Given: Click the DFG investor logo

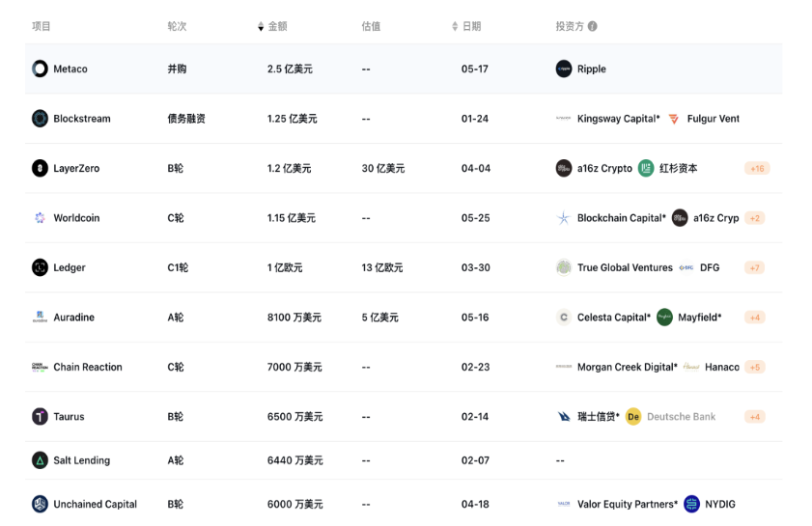Looking at the screenshot, I should pyautogui.click(x=686, y=267).
